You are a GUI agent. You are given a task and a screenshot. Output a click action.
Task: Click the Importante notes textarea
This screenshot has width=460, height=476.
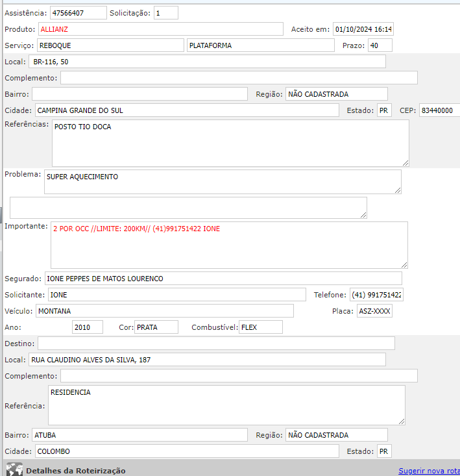coord(229,245)
